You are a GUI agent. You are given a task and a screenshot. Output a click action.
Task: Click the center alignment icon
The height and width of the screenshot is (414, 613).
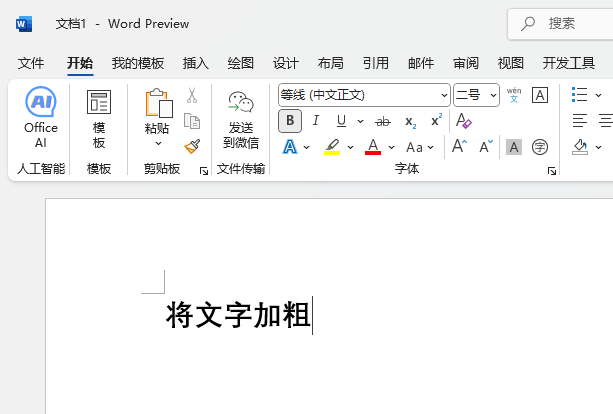tap(606, 120)
